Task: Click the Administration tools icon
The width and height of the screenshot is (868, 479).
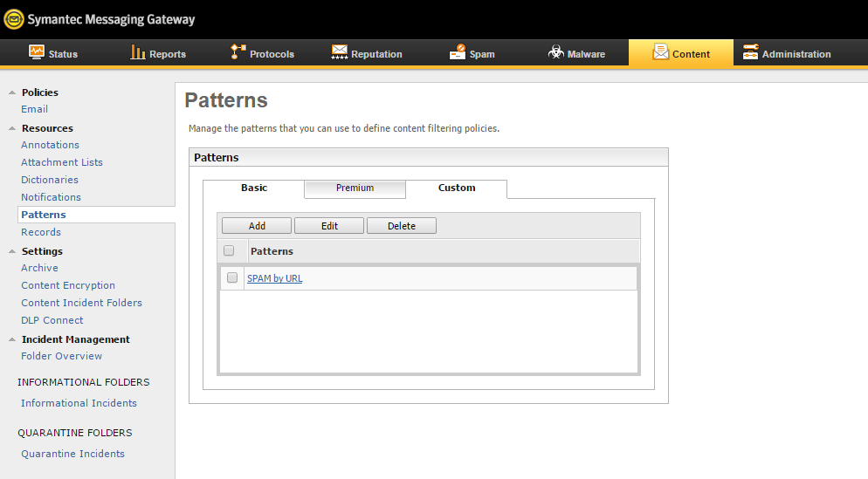Action: (750, 52)
